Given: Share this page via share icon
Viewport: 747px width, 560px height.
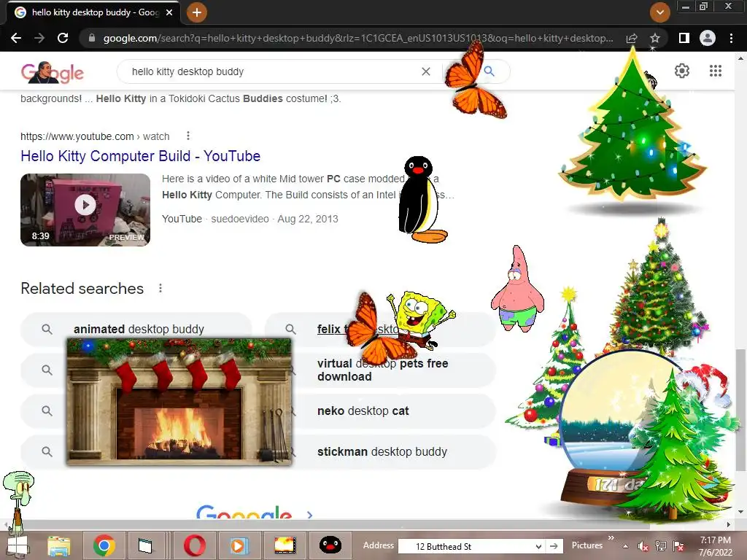Looking at the screenshot, I should coord(632,38).
